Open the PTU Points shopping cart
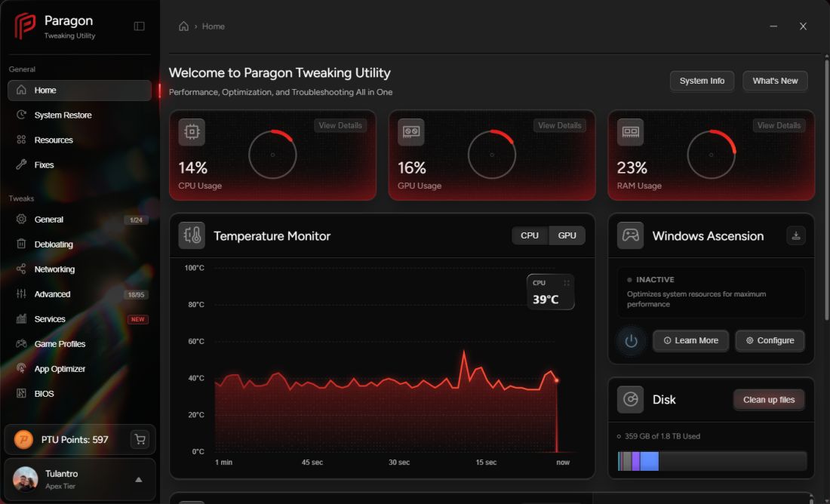This screenshot has height=504, width=830. tap(140, 439)
